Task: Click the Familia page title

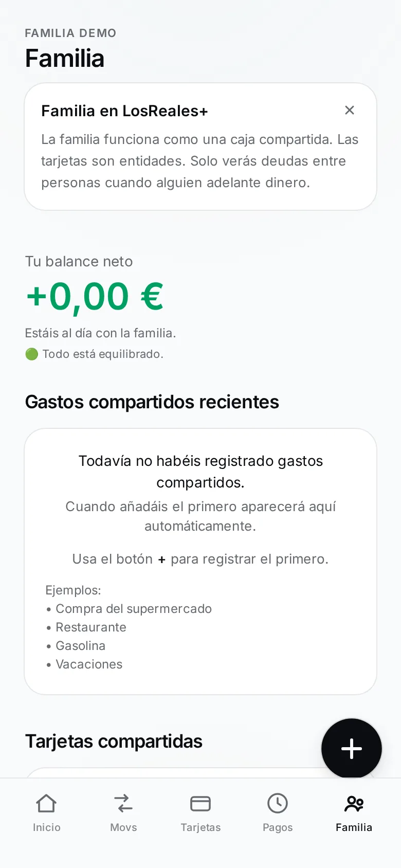Action: 65,58
